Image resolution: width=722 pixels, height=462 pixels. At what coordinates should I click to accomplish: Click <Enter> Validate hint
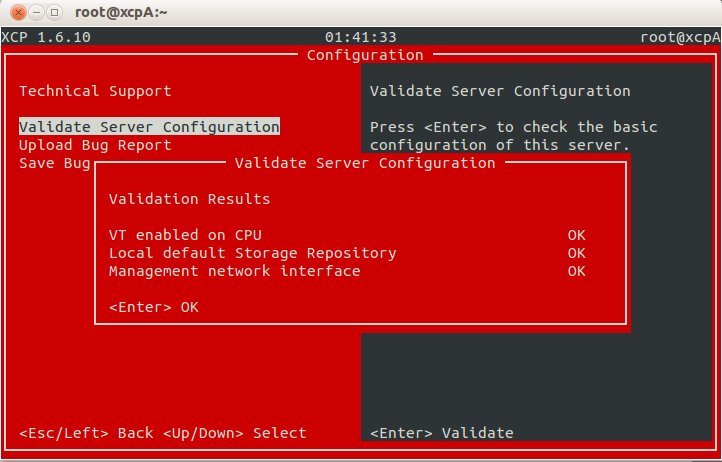pos(442,433)
